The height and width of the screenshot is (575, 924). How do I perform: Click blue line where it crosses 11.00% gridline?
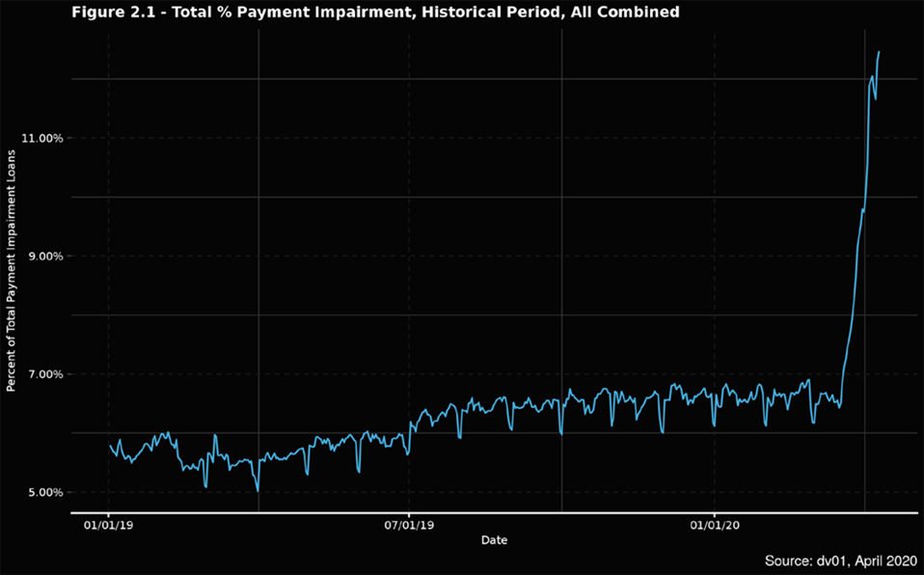click(868, 138)
